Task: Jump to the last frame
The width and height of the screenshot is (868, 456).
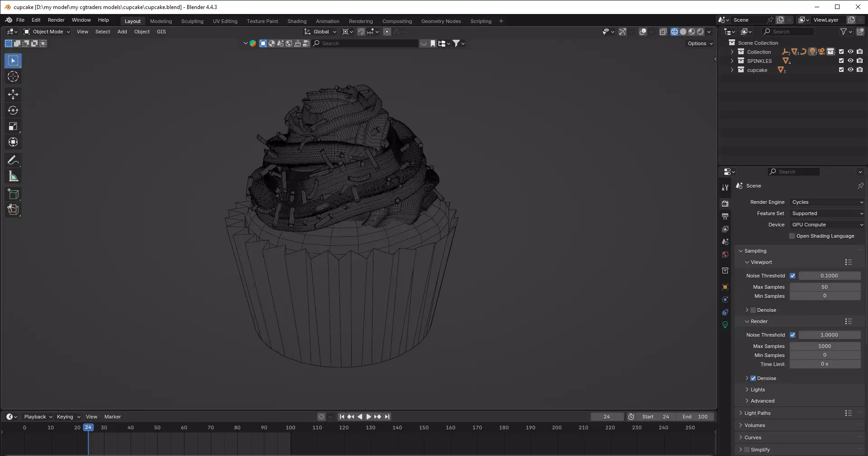Action: [387, 417]
